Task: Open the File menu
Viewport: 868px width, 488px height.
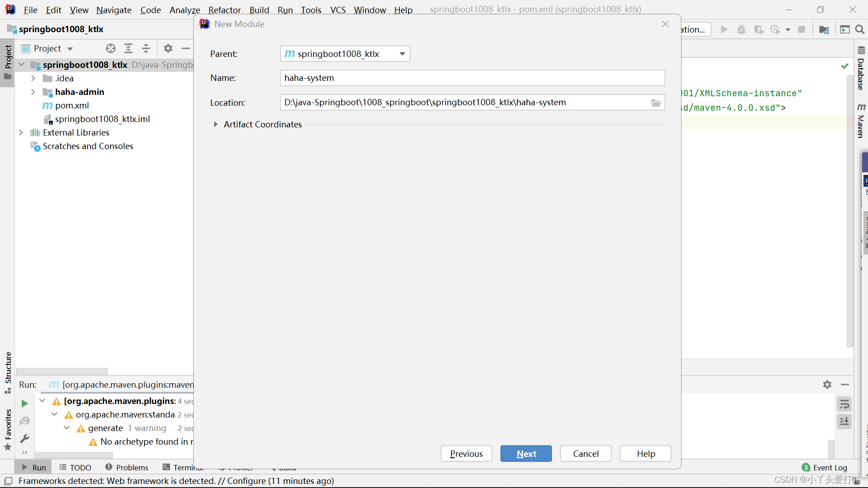Action: (x=30, y=10)
